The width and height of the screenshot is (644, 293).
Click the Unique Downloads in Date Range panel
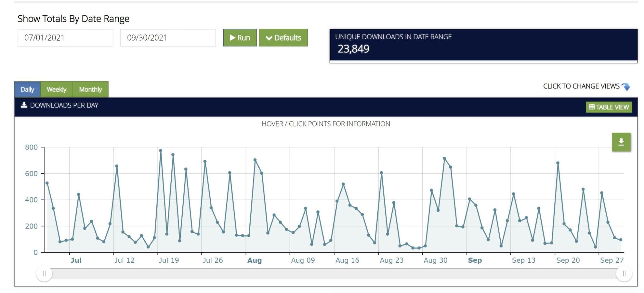[x=483, y=45]
